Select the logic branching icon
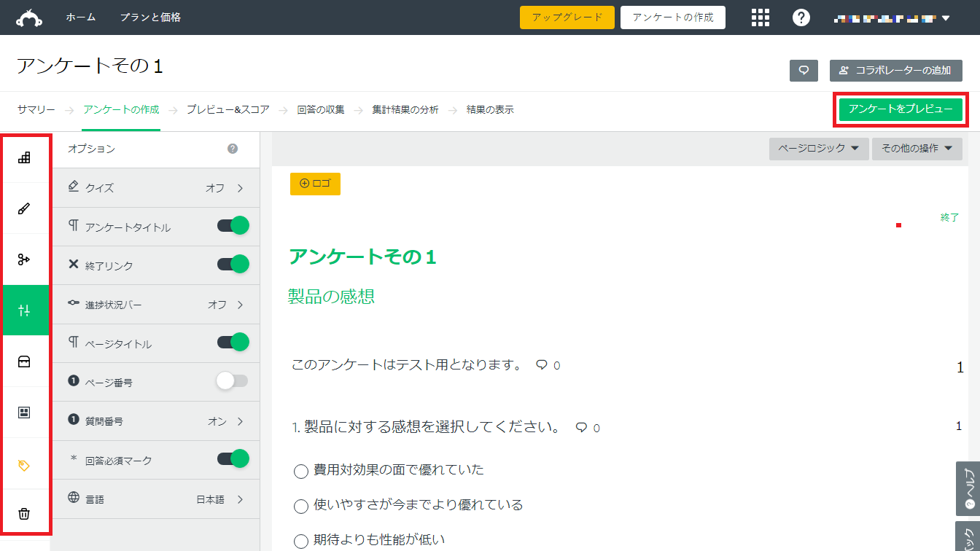 click(x=26, y=259)
